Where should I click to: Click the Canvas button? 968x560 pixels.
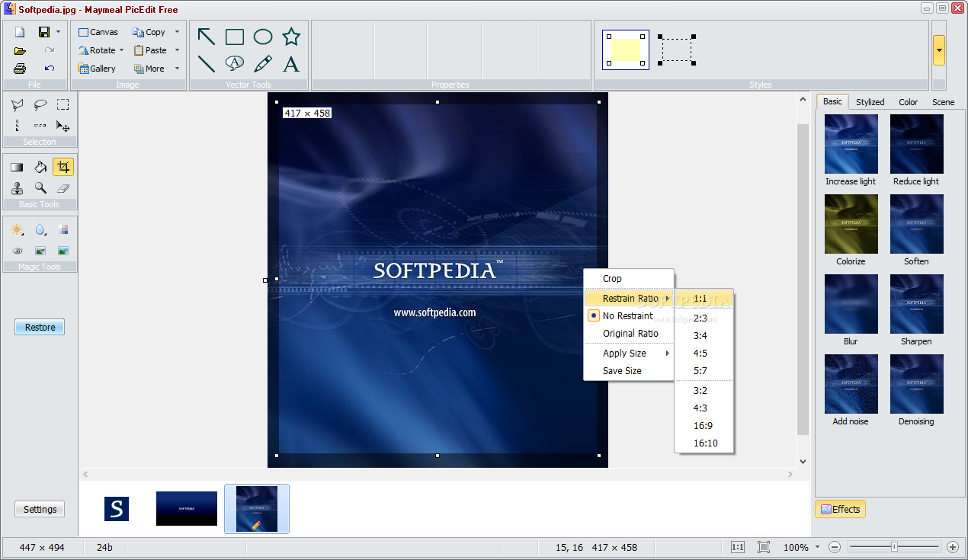(x=98, y=32)
